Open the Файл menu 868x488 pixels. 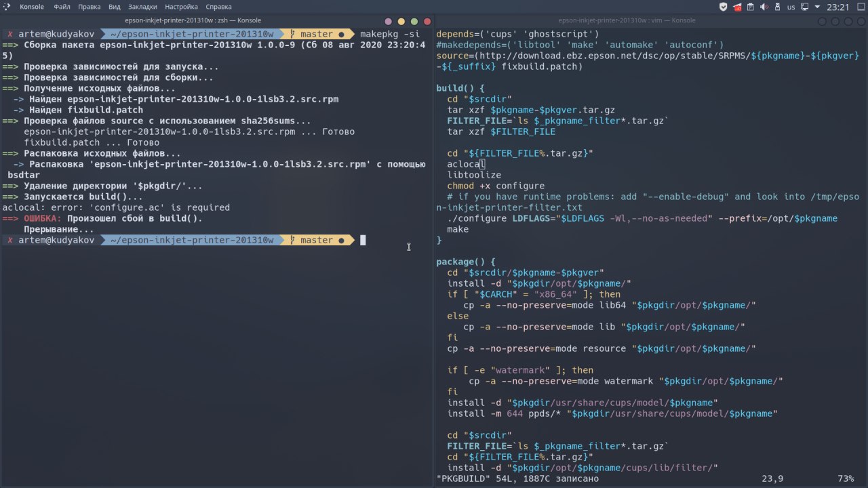(x=62, y=7)
